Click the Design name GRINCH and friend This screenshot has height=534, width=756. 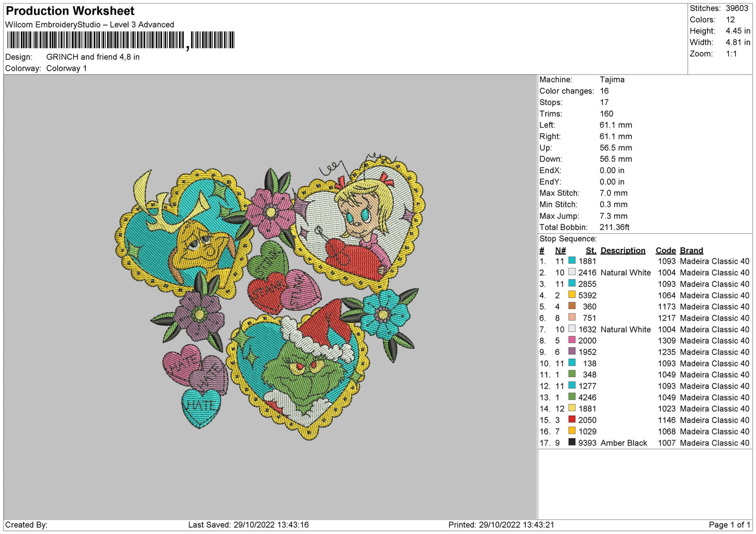click(93, 57)
